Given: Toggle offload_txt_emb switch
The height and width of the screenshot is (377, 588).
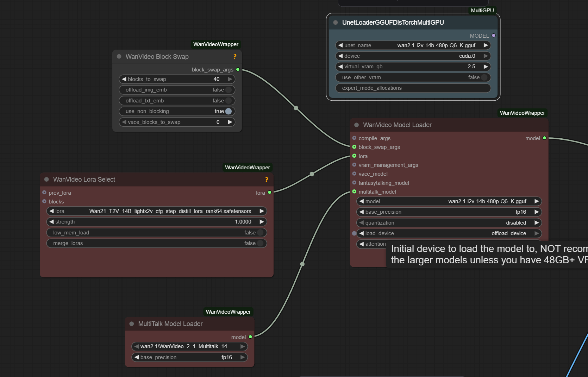Looking at the screenshot, I should click(x=229, y=101).
